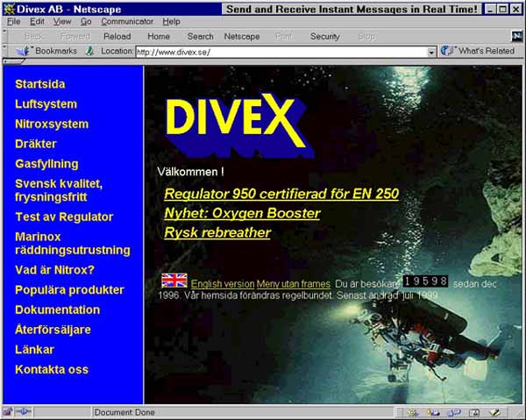Open the Rysk rebreather link

click(x=217, y=233)
